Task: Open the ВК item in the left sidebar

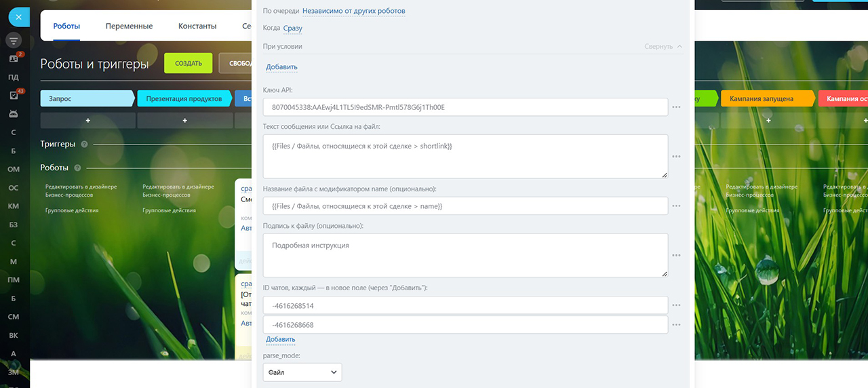Action: point(13,335)
